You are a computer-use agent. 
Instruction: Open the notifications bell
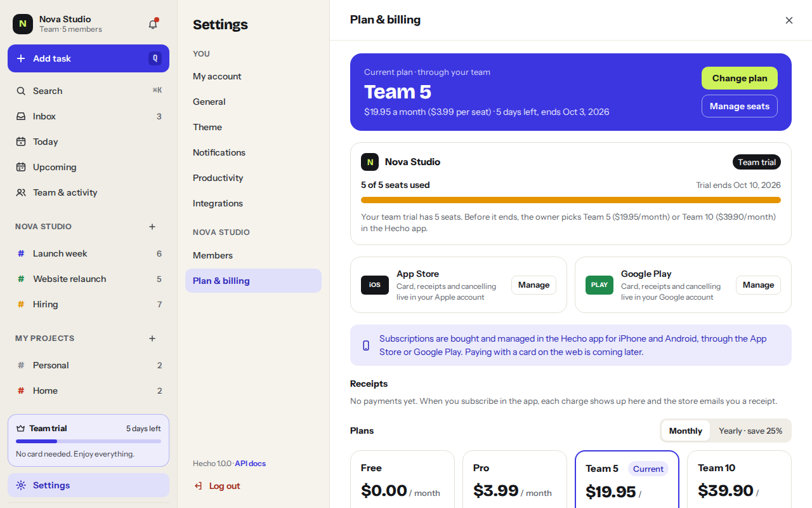point(153,24)
